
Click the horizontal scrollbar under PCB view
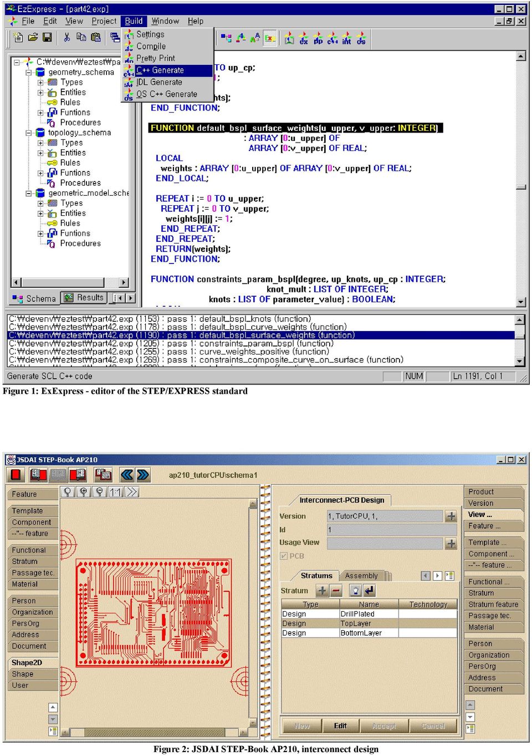[x=154, y=732]
